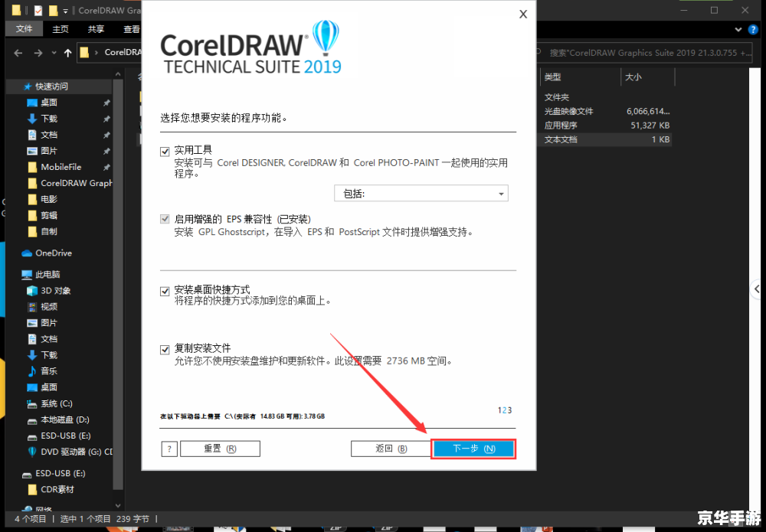Select 快速访问 in navigation pane
The height and width of the screenshot is (532, 766).
pyautogui.click(x=52, y=86)
